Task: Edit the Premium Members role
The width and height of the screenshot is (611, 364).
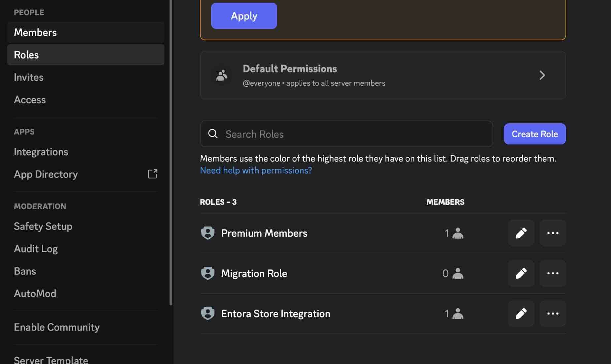Action: [521, 233]
